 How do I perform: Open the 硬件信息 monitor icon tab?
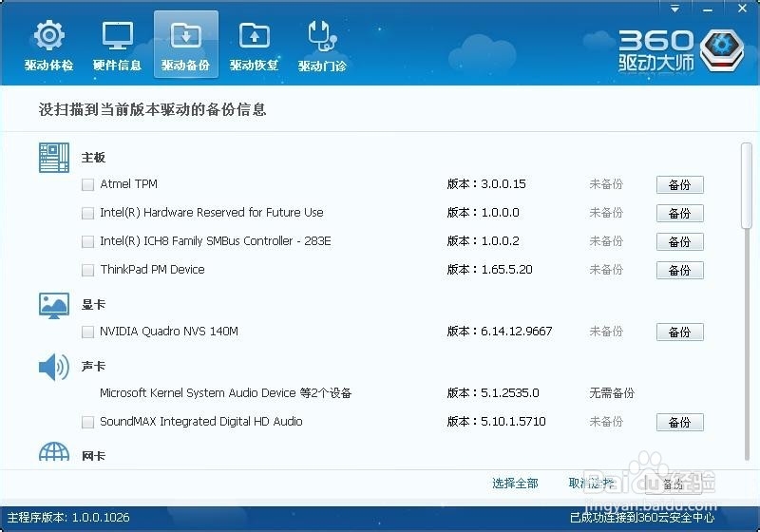[x=117, y=46]
